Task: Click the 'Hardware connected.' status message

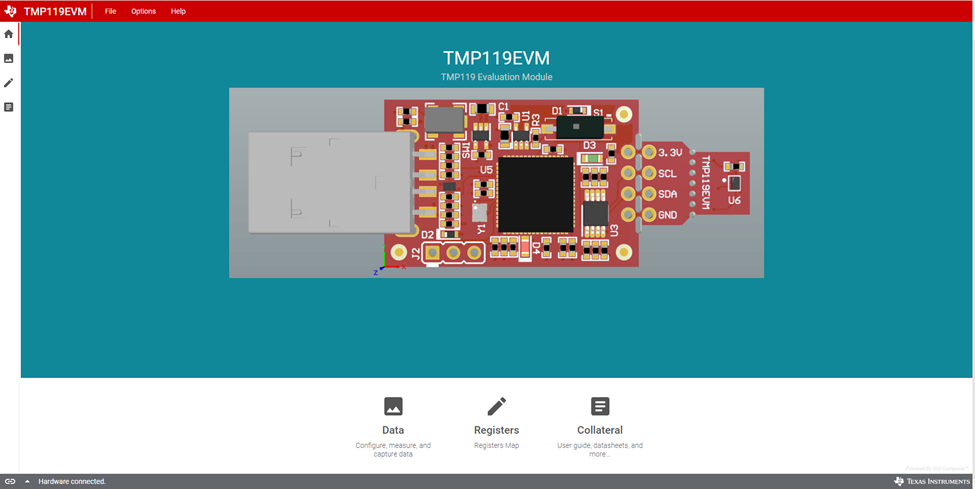Action: [x=72, y=481]
